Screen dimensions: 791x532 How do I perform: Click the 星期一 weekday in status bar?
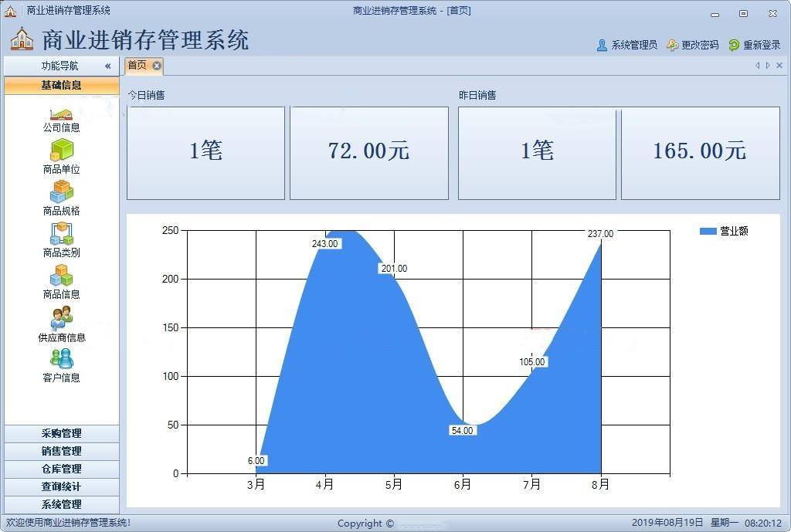point(725,523)
